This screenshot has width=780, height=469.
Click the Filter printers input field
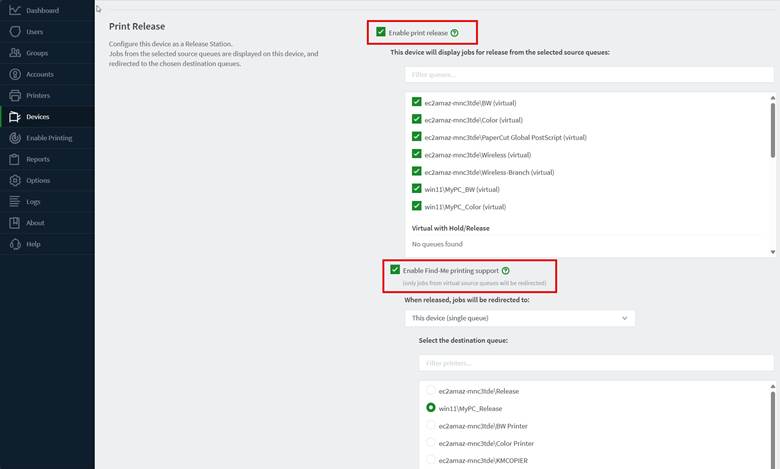tap(596, 363)
